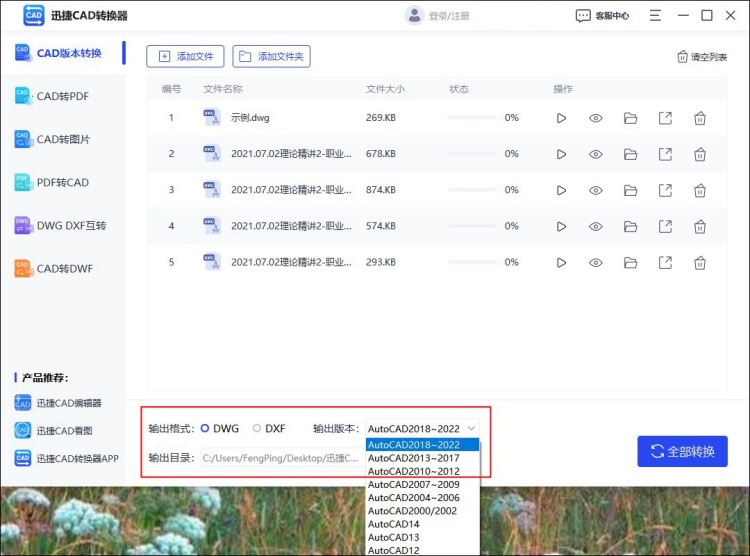Open 登录/注册 login link

(x=449, y=16)
